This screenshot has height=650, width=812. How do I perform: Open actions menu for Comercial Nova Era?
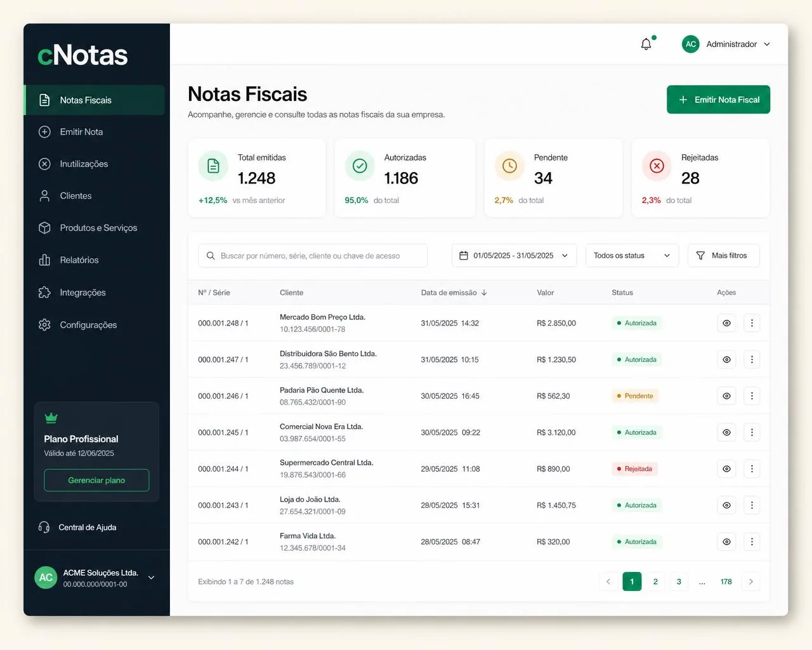[752, 432]
